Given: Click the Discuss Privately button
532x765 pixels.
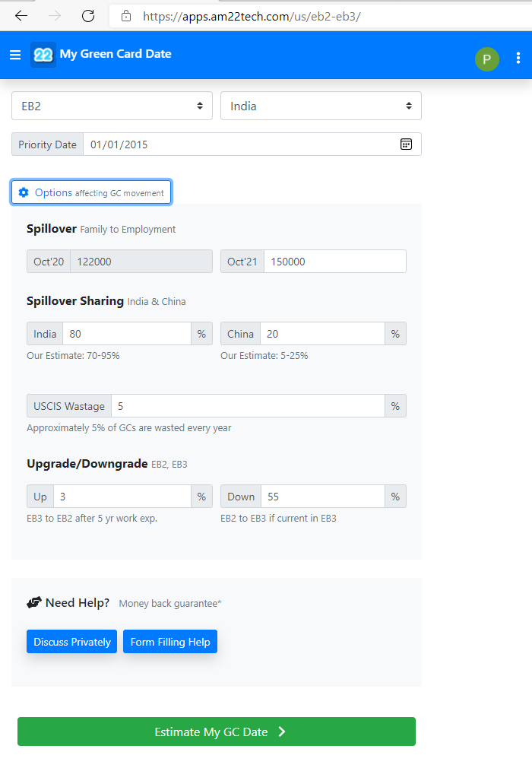Looking at the screenshot, I should (72, 642).
